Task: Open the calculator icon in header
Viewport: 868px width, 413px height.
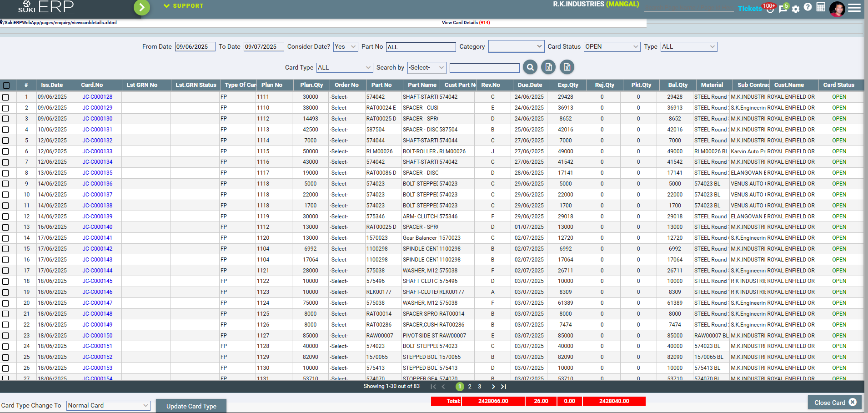Action: click(821, 7)
